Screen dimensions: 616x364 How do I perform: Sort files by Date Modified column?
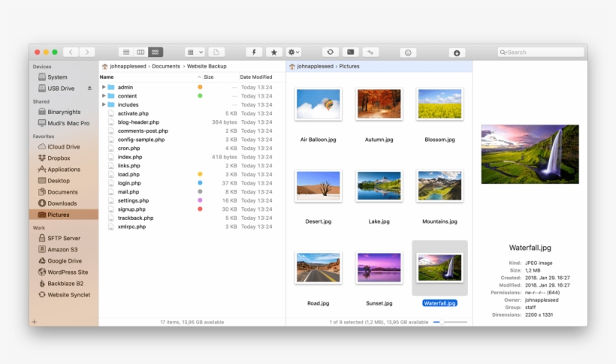[x=256, y=77]
